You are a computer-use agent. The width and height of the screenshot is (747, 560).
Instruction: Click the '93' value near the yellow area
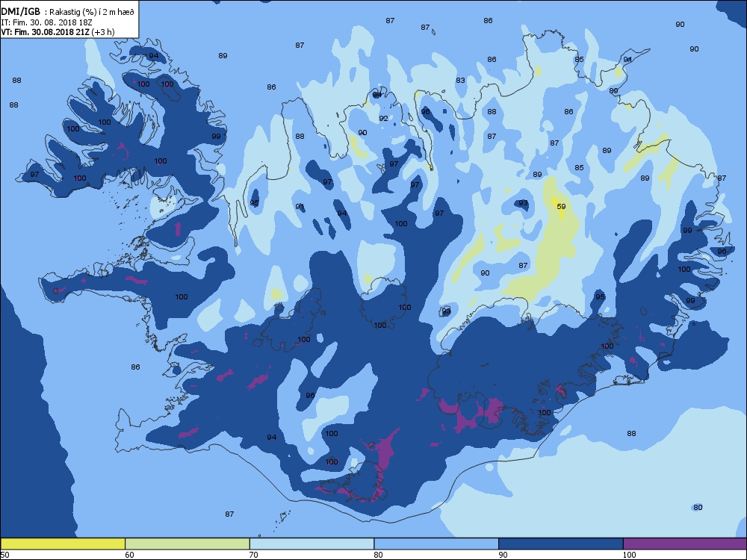pos(523,202)
